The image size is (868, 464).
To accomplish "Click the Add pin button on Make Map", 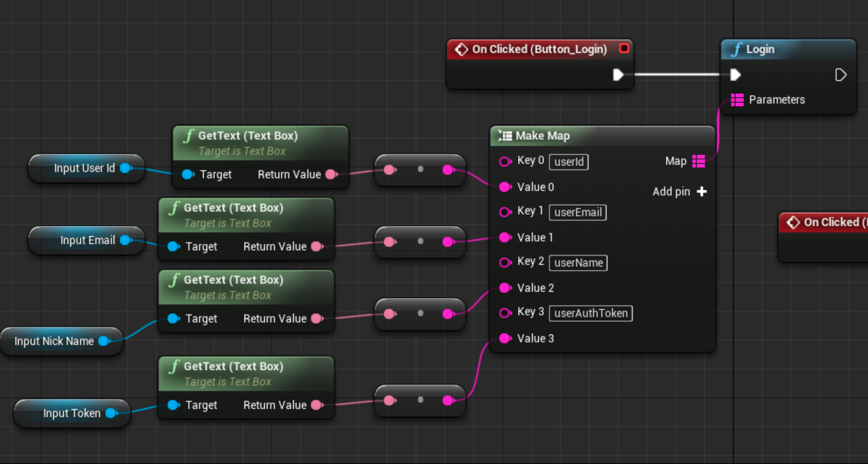I will tap(702, 191).
